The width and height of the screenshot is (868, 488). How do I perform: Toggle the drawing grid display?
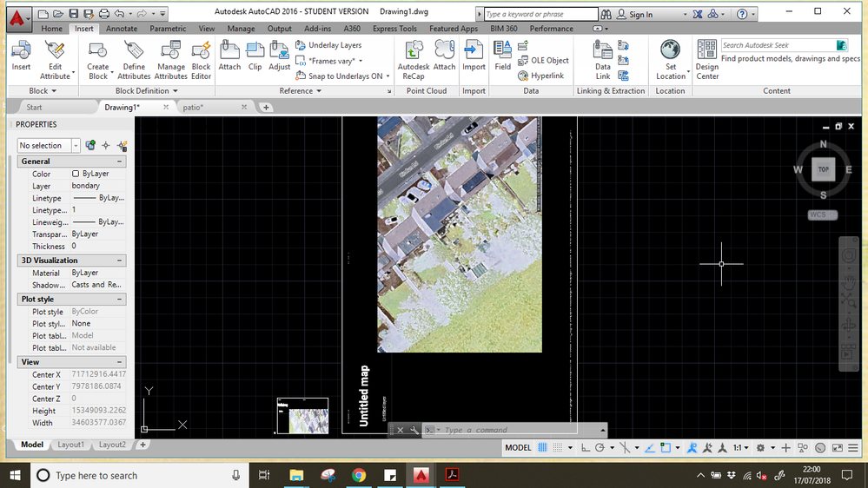pos(543,448)
